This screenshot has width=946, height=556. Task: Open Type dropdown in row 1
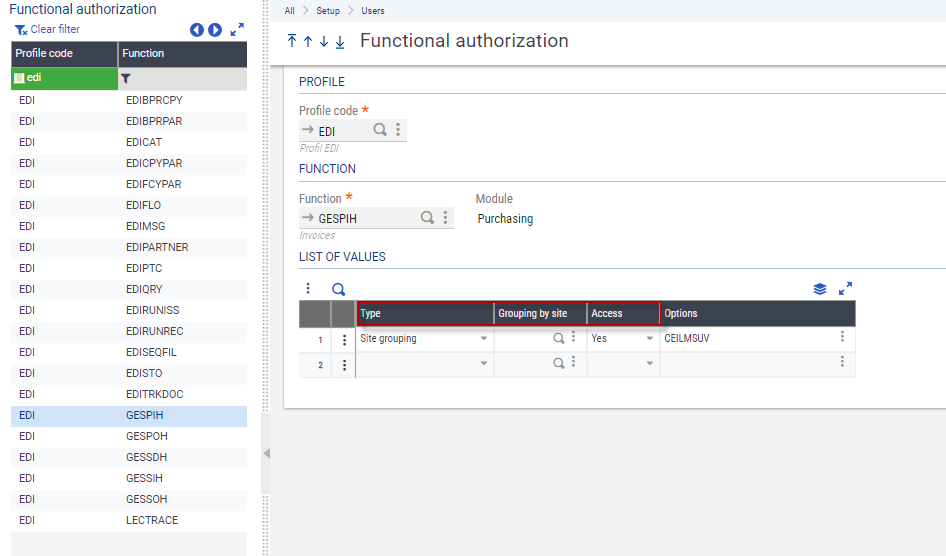tap(484, 339)
